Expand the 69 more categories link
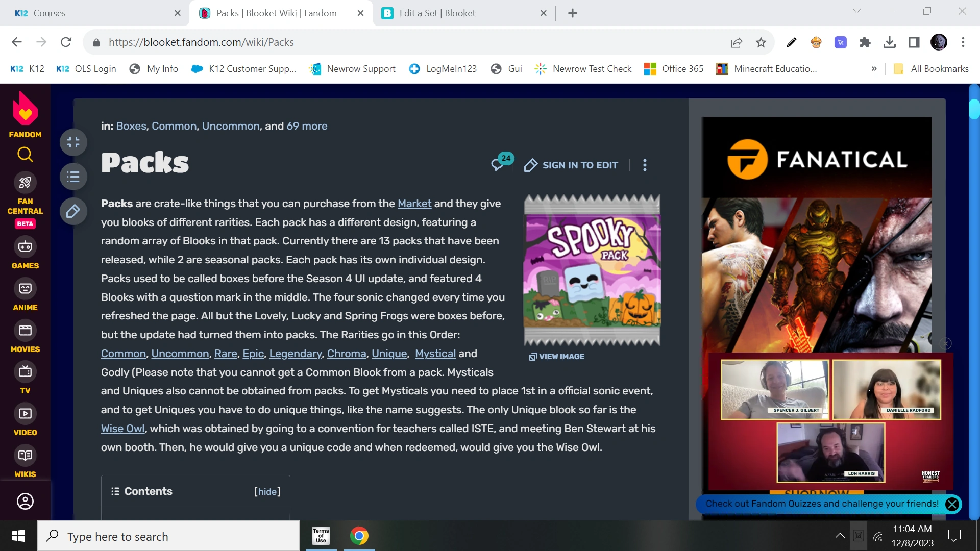This screenshot has width=980, height=551. pos(307,126)
